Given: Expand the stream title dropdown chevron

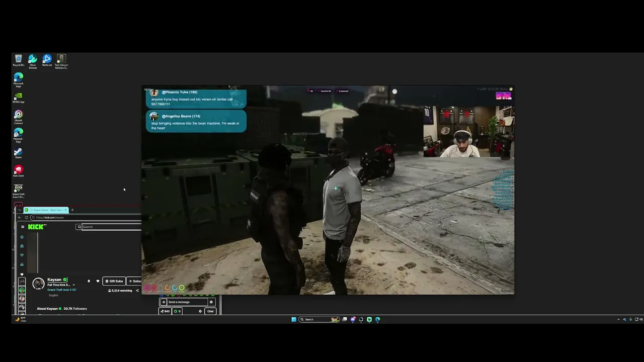Looking at the screenshot, I should (x=73, y=285).
